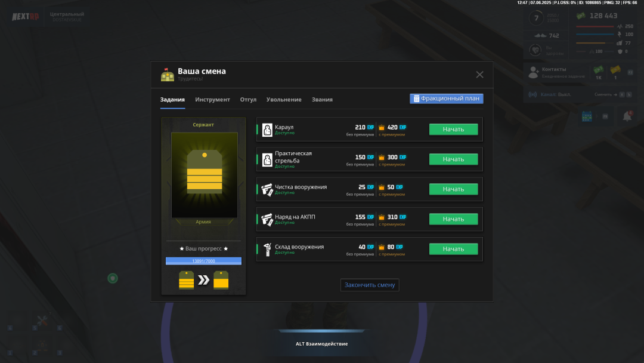
Task: Click the Чистка вооружения gun icon
Action: point(267,189)
